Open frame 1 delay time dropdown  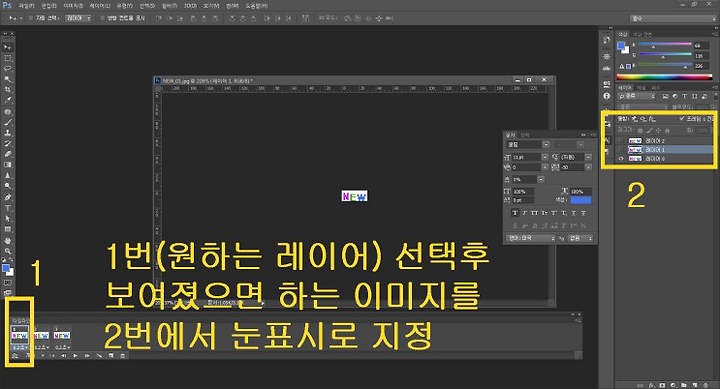[20, 348]
